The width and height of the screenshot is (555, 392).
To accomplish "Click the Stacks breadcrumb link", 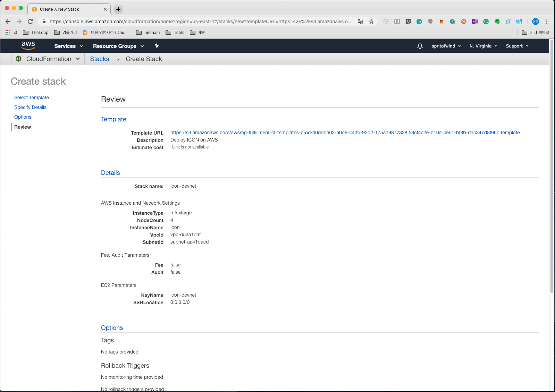I will pos(100,59).
